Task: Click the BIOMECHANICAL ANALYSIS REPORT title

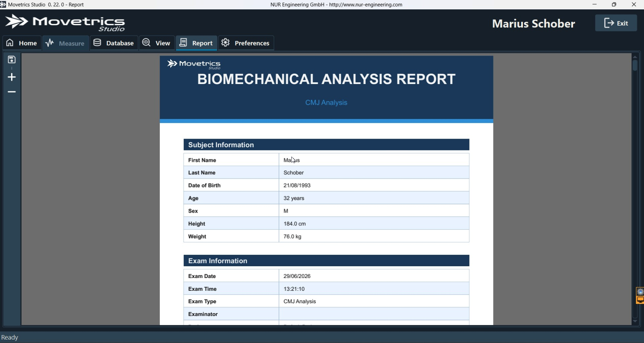Action: 326,79
